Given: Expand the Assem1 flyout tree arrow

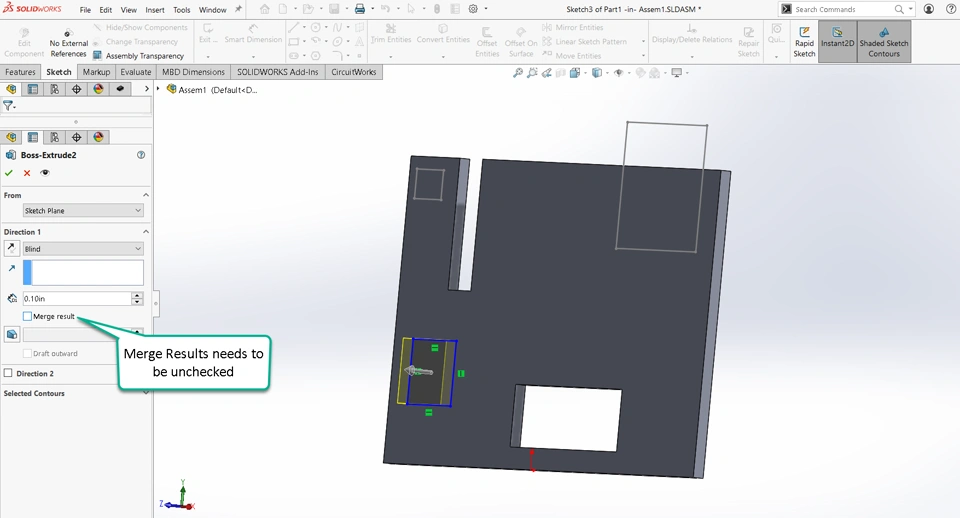Looking at the screenshot, I should (x=158, y=89).
